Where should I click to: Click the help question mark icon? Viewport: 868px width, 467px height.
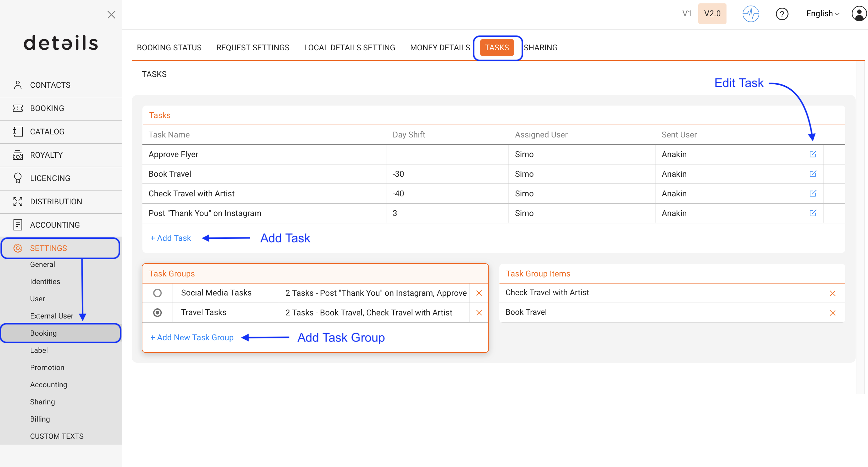tap(782, 14)
